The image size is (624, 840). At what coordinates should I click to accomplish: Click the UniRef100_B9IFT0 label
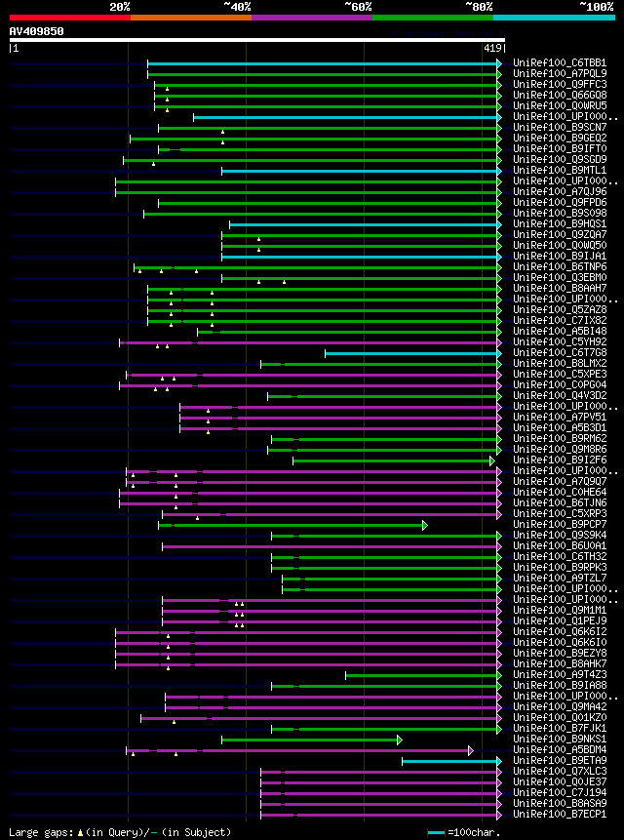560,149
